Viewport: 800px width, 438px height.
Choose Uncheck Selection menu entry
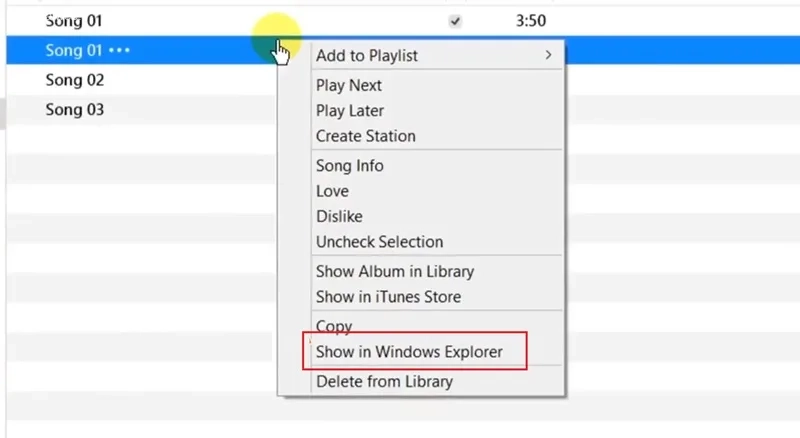tap(437, 242)
